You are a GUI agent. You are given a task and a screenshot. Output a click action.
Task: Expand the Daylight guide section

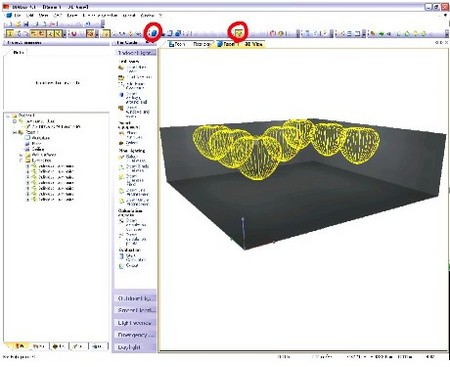[x=135, y=347]
